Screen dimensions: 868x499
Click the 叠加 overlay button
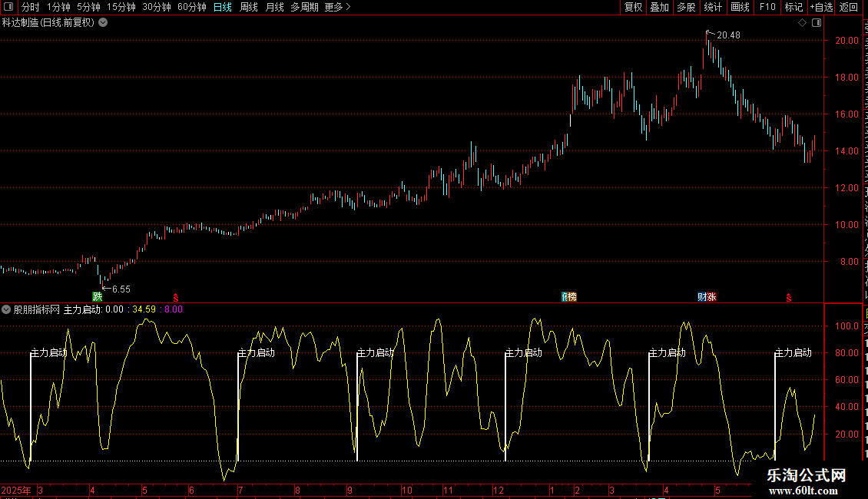tap(659, 7)
